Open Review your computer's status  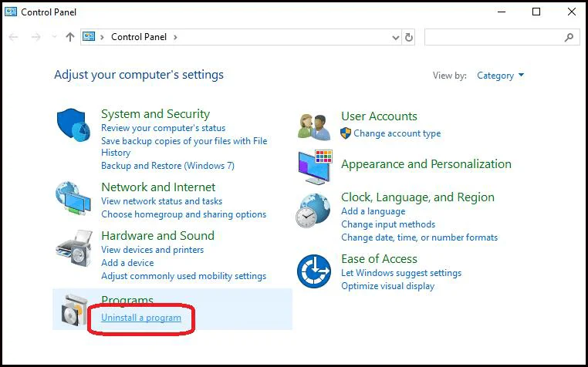[163, 128]
